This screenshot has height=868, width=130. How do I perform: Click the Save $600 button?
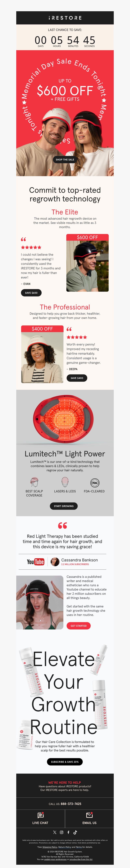pos(31,293)
